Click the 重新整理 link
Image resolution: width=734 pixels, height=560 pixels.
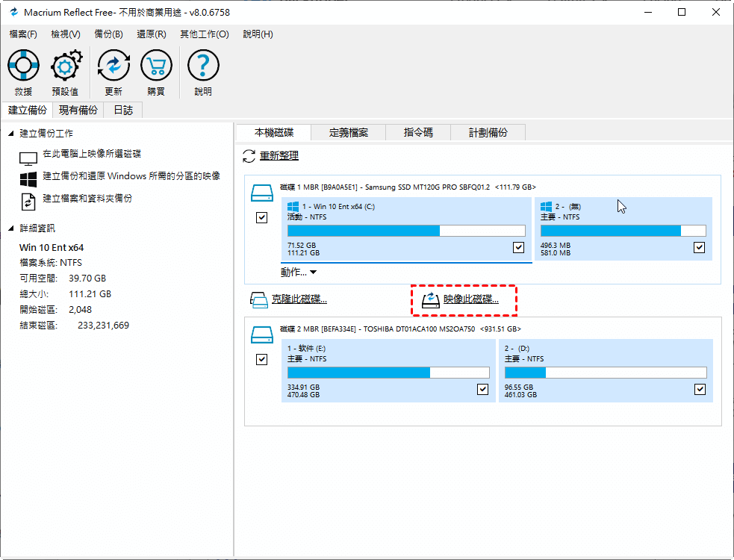click(x=279, y=155)
